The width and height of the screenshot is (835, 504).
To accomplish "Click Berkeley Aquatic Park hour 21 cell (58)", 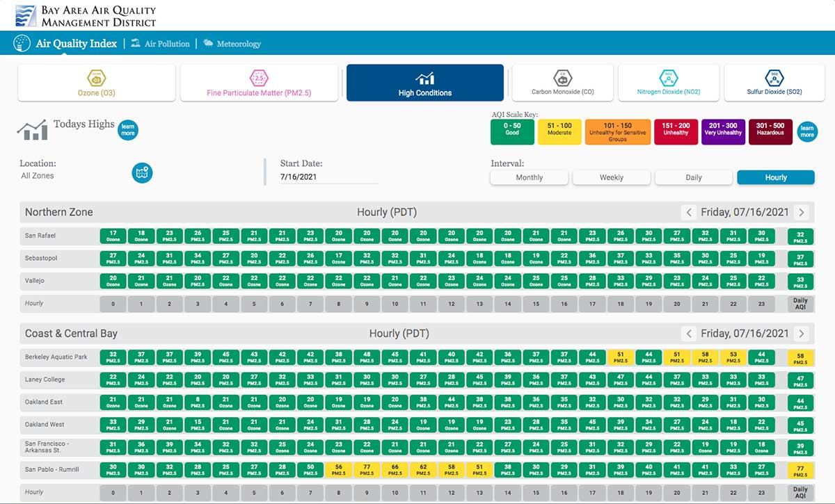I will [705, 357].
